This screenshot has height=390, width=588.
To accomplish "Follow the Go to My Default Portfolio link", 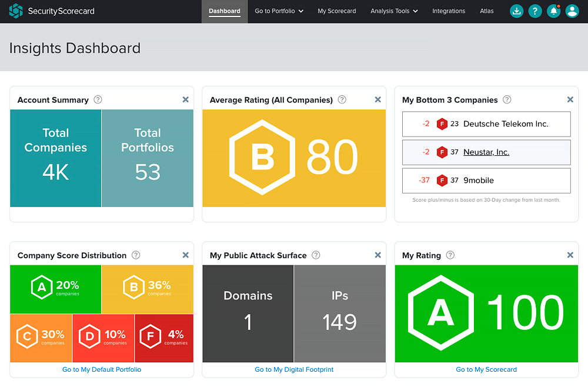I will [102, 370].
